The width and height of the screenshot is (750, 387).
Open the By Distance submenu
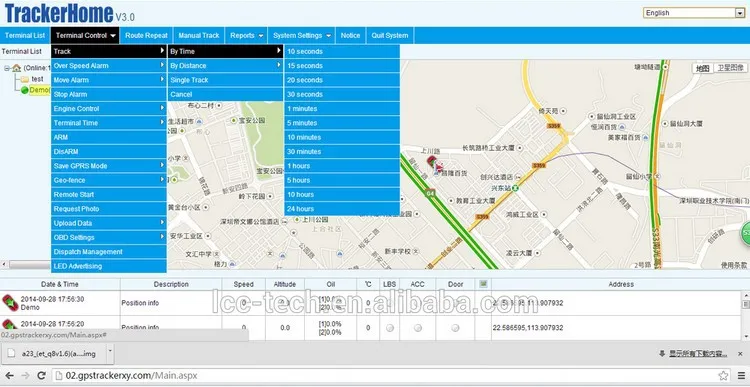225,66
